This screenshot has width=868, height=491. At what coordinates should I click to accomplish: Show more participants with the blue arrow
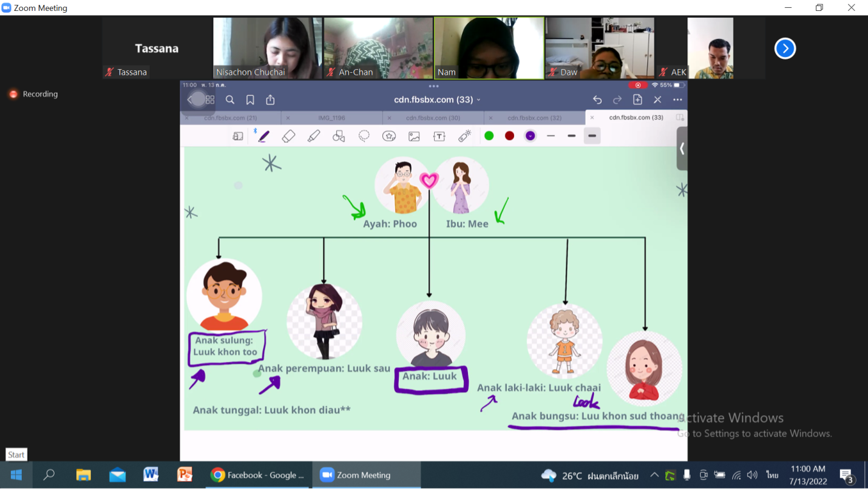coord(785,49)
